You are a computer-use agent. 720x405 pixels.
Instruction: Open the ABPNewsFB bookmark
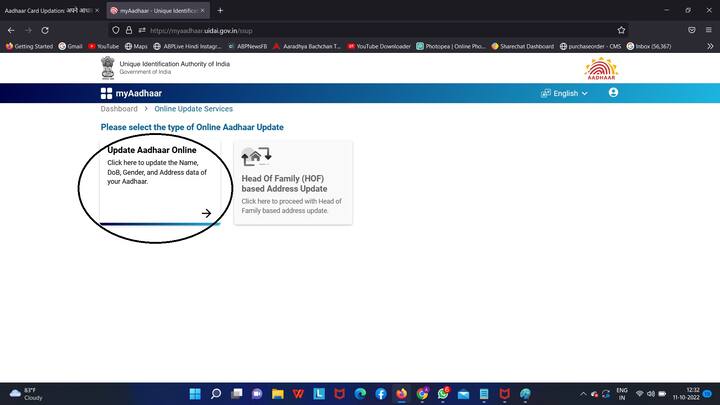tap(248, 46)
